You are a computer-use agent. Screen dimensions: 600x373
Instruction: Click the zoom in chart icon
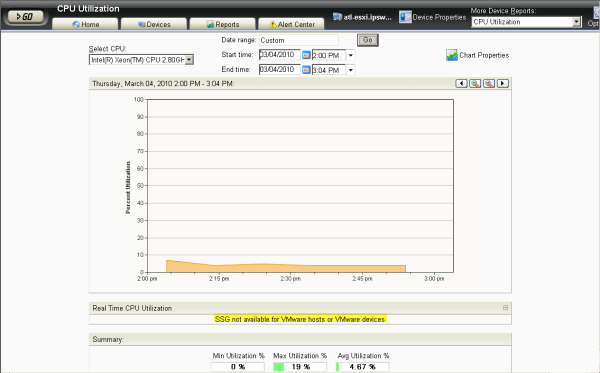(475, 83)
